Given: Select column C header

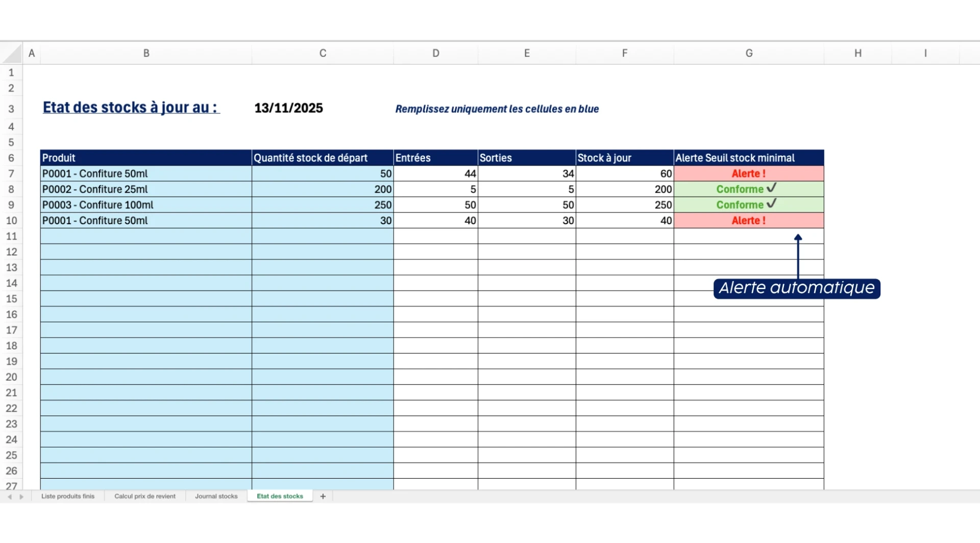Looking at the screenshot, I should (323, 53).
